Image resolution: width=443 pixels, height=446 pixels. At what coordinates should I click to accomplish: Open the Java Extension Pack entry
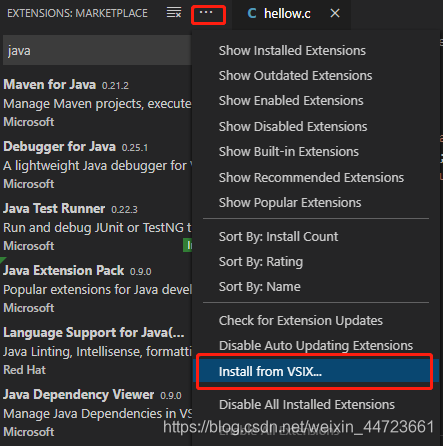[x=64, y=271]
